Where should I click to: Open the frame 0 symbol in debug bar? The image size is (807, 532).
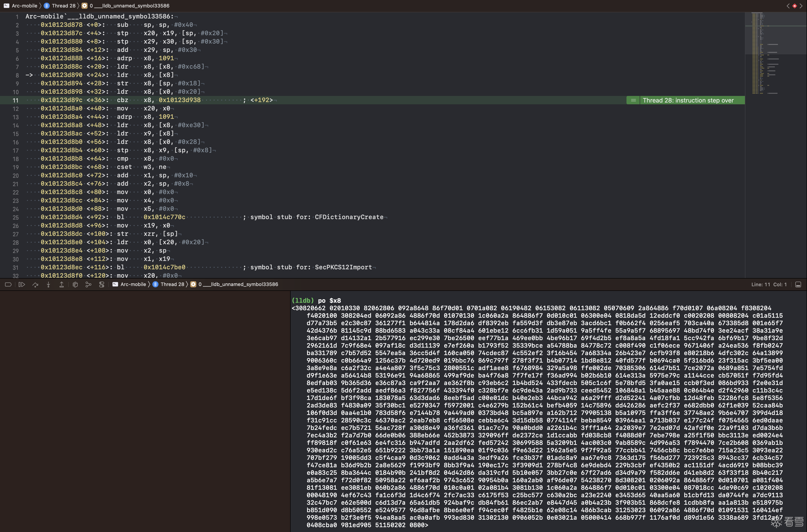[x=238, y=284]
